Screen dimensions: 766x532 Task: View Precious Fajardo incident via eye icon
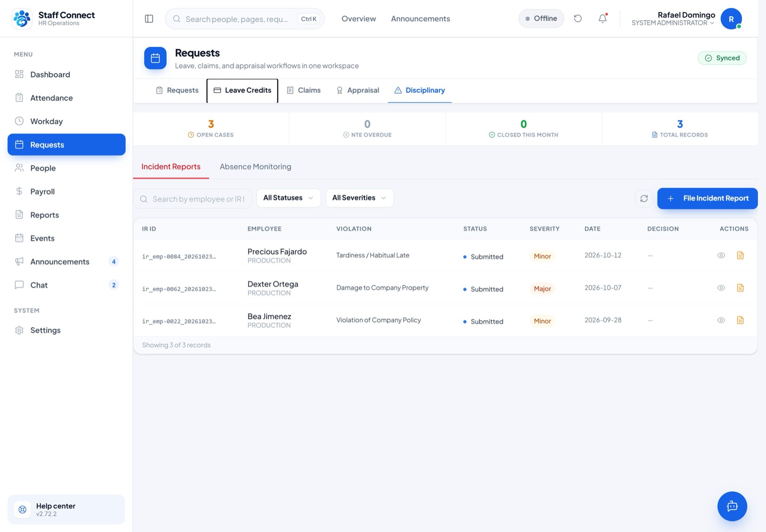pos(721,255)
